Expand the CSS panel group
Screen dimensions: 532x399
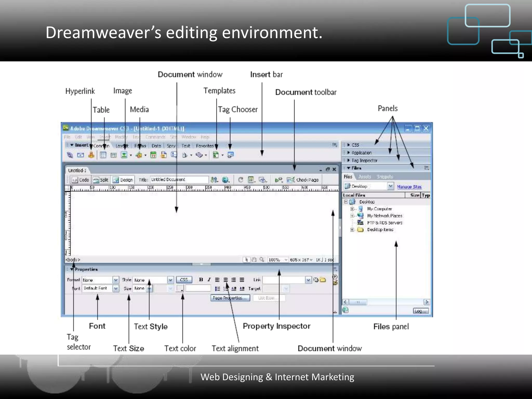coord(349,145)
